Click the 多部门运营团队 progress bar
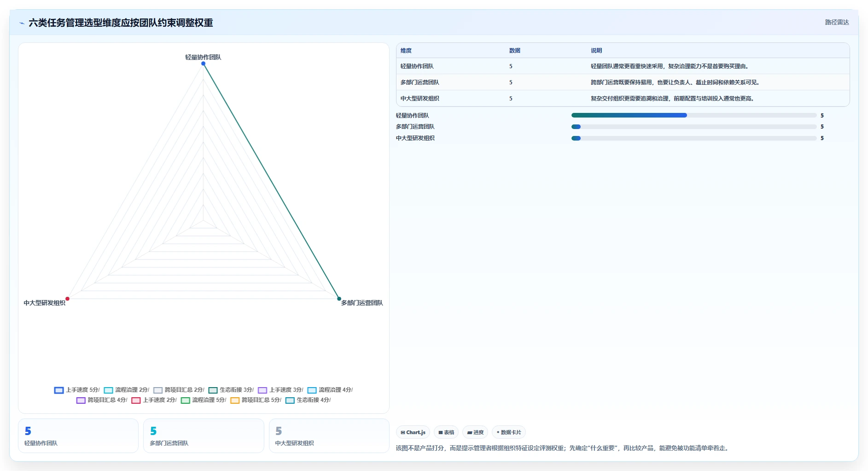This screenshot has height=471, width=868. (694, 127)
